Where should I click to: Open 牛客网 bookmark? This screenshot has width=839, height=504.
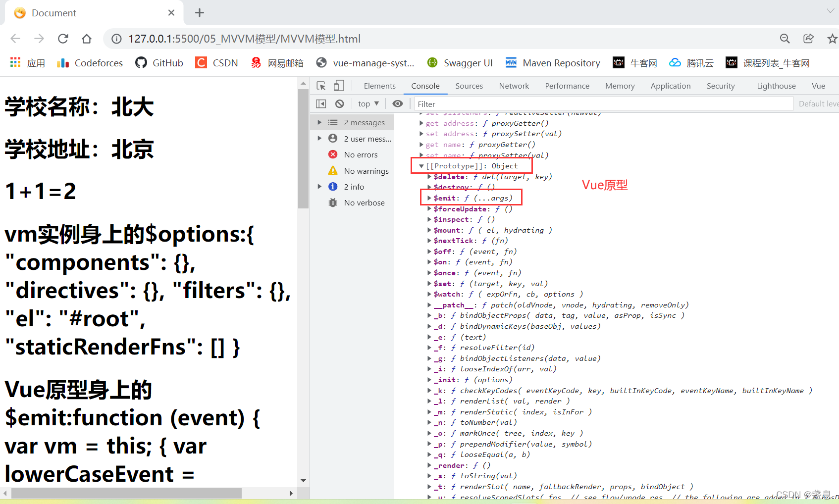(635, 63)
